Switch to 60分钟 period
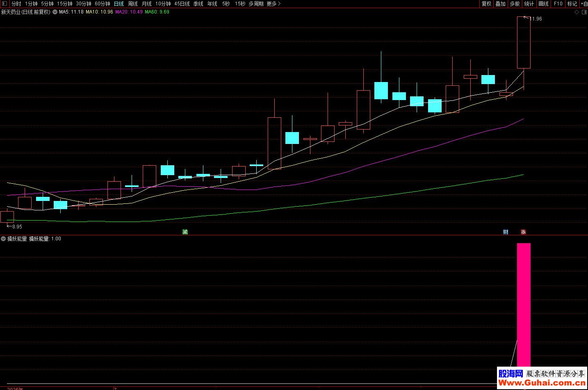588x390 pixels. click(103, 4)
